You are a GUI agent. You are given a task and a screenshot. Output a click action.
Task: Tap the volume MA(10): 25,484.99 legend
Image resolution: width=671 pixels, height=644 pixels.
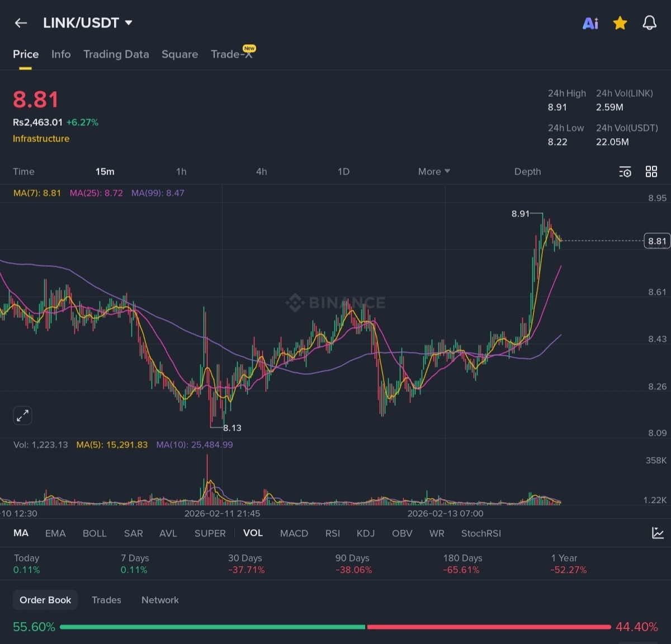195,445
